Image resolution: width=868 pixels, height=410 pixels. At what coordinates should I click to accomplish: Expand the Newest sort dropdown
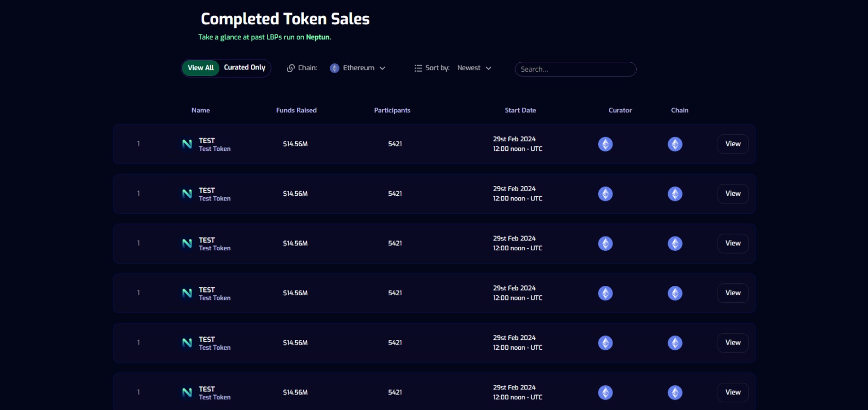coord(474,68)
